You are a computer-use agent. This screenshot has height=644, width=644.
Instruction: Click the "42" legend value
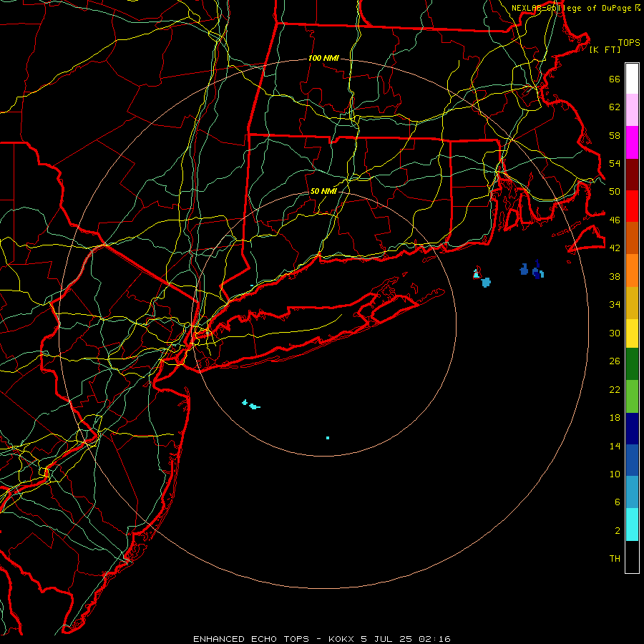(615, 248)
